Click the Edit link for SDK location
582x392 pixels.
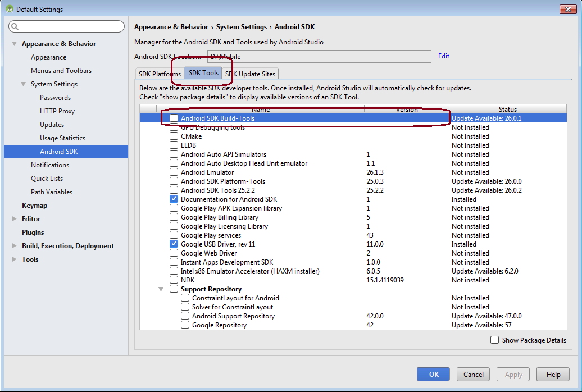coord(444,56)
